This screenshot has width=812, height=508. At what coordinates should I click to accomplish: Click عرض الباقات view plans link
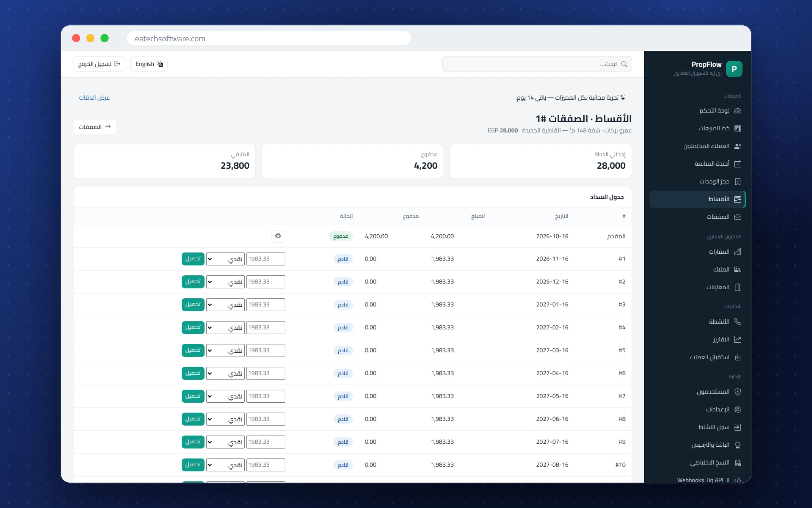point(94,98)
